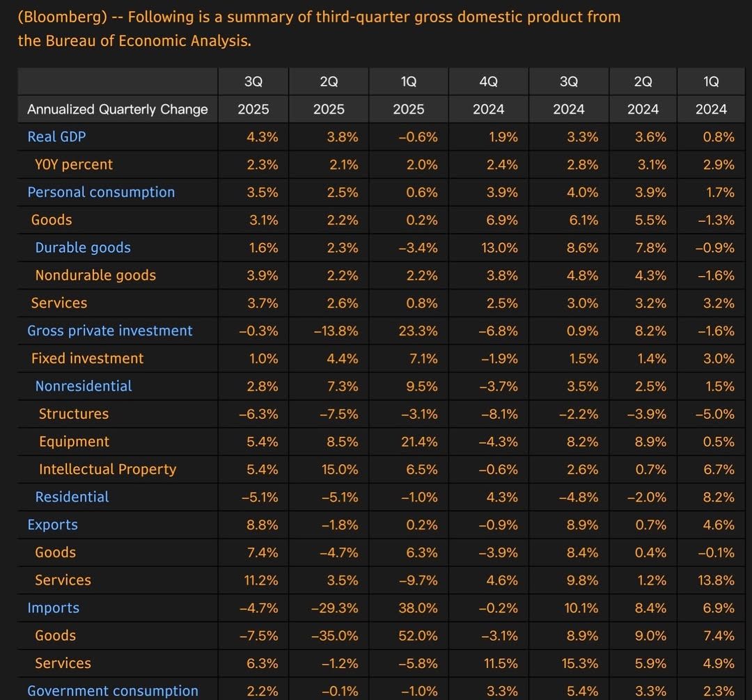Viewport: 752px width, 700px height.
Task: Open the Government consumption link
Action: [x=111, y=690]
